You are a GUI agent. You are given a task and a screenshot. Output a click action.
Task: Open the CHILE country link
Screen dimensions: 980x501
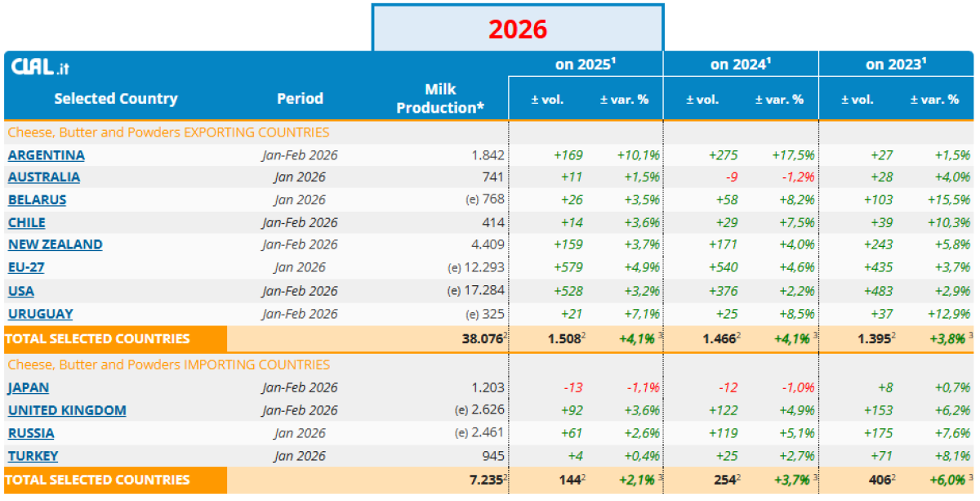(x=26, y=222)
